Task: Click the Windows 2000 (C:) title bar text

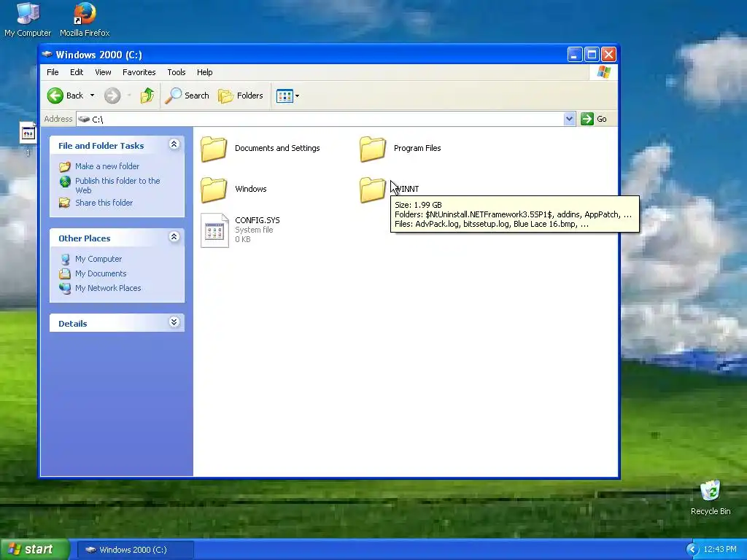Action: pos(99,55)
